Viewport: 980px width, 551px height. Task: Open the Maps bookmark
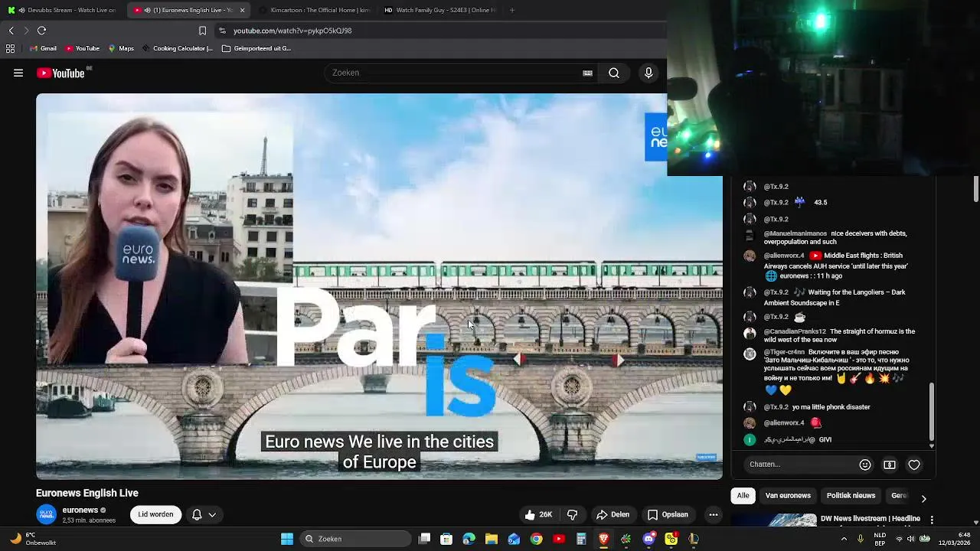click(121, 48)
